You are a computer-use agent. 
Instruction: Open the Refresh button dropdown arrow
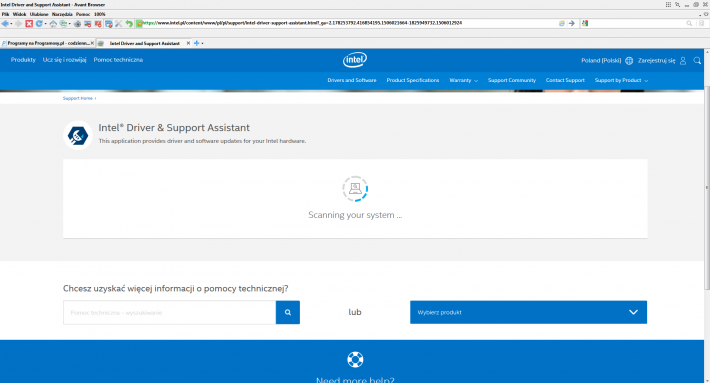[45, 24]
